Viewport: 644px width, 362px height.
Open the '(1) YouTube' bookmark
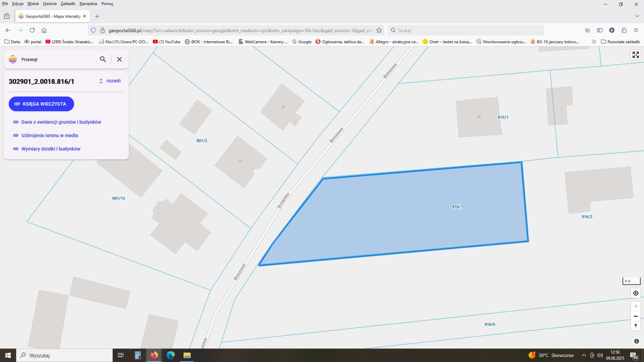(167, 42)
